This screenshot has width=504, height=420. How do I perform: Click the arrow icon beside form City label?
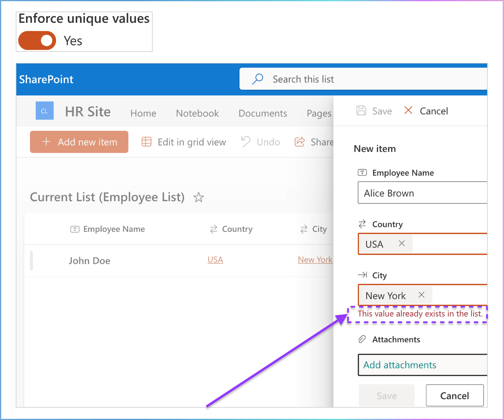(362, 275)
